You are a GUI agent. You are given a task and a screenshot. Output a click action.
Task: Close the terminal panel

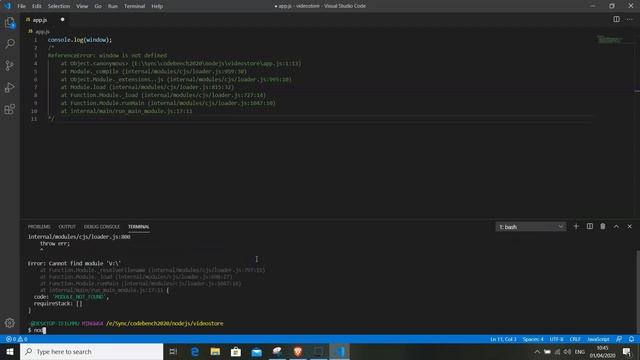(629, 227)
